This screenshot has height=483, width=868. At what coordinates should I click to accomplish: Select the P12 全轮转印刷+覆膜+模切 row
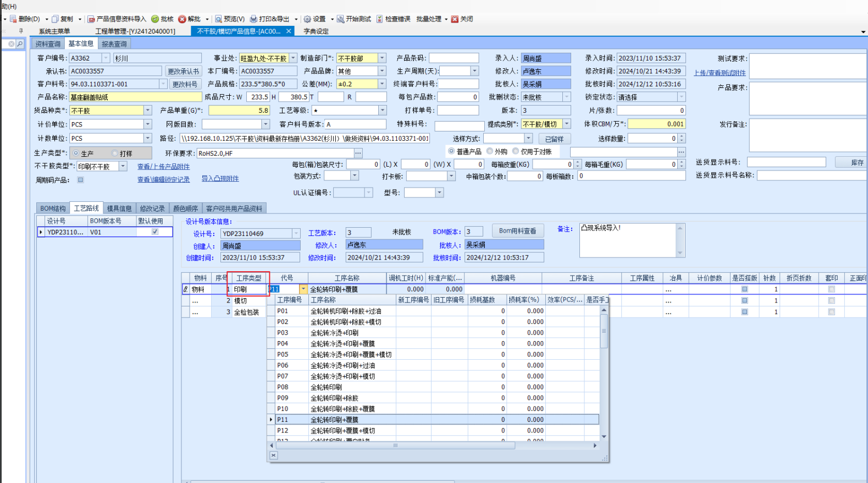(437, 431)
